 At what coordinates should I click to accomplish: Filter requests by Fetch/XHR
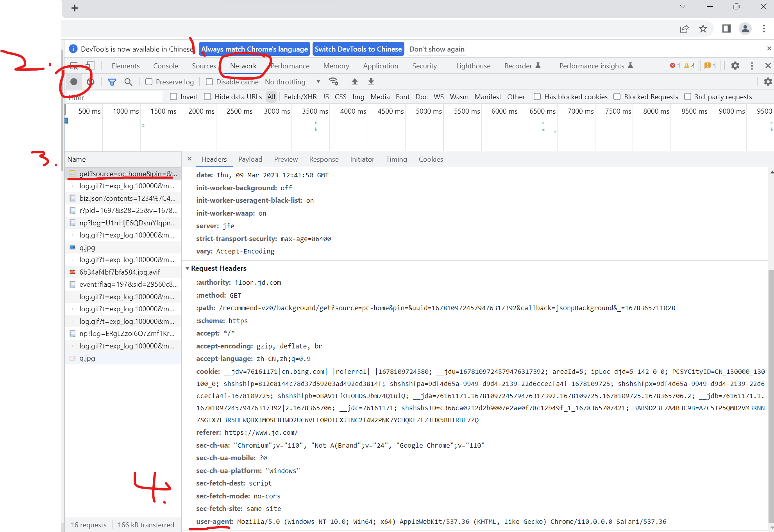click(x=300, y=96)
